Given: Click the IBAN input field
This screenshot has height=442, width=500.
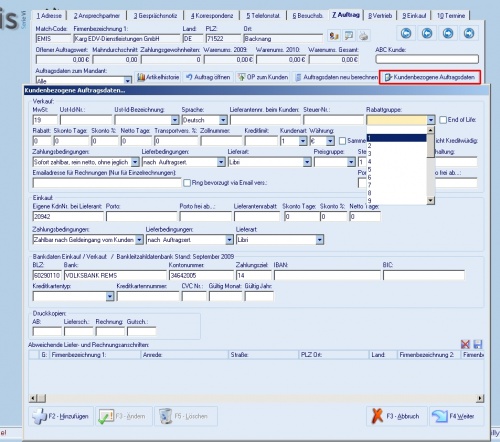Looking at the screenshot, I should pyautogui.click(x=327, y=275).
